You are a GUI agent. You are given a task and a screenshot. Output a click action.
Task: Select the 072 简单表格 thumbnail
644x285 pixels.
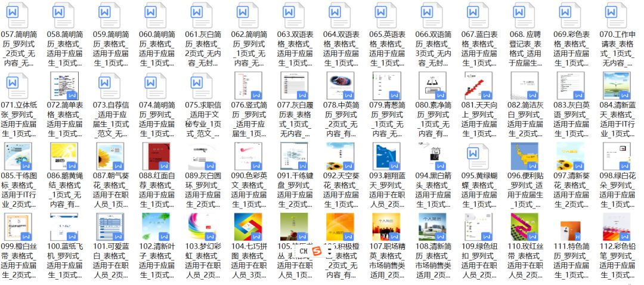coord(64,86)
